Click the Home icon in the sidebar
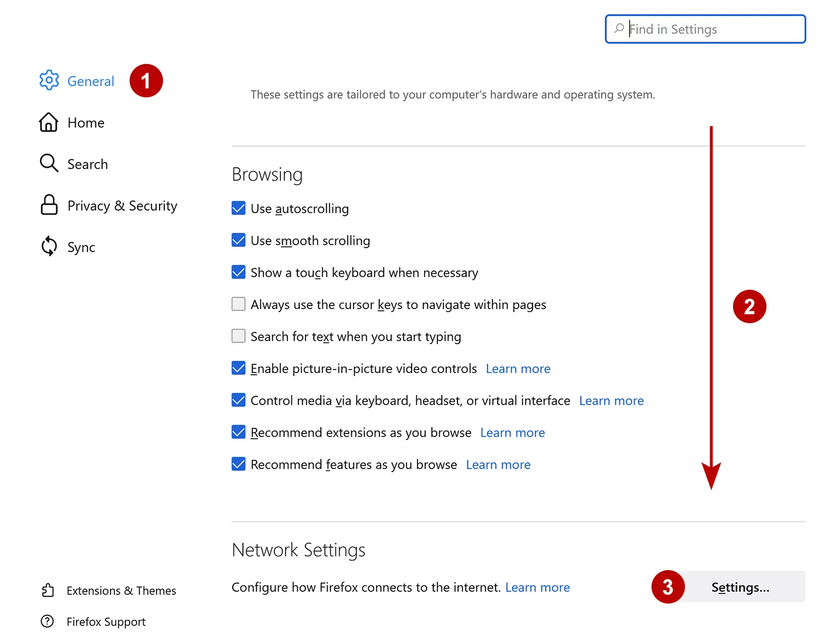Viewport: 821px width, 644px height. [49, 122]
